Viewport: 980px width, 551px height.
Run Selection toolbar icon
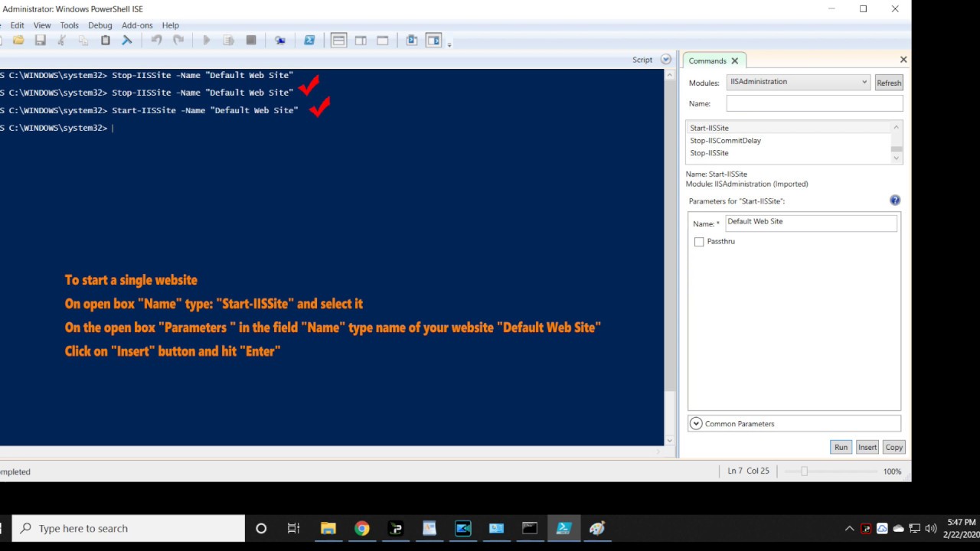pos(228,41)
